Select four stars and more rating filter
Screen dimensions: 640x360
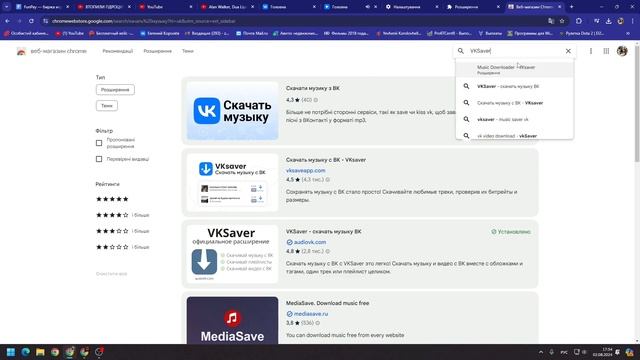pos(122,215)
